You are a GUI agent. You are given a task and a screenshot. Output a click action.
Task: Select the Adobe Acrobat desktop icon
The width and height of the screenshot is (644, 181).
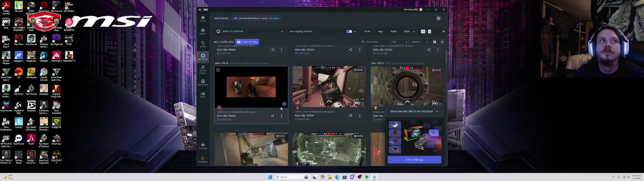click(x=6, y=8)
